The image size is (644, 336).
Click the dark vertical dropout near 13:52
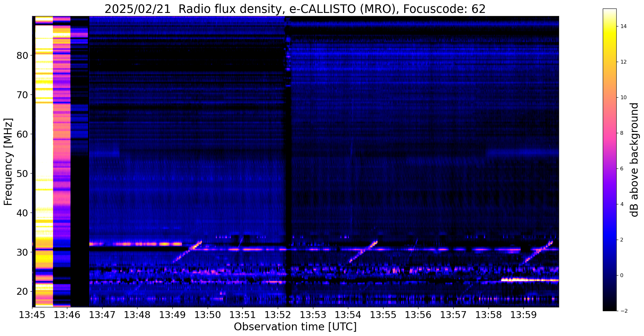288,161
